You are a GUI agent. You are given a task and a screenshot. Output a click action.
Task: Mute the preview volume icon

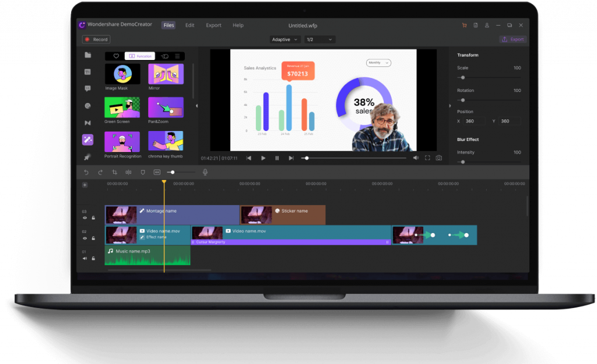click(416, 158)
